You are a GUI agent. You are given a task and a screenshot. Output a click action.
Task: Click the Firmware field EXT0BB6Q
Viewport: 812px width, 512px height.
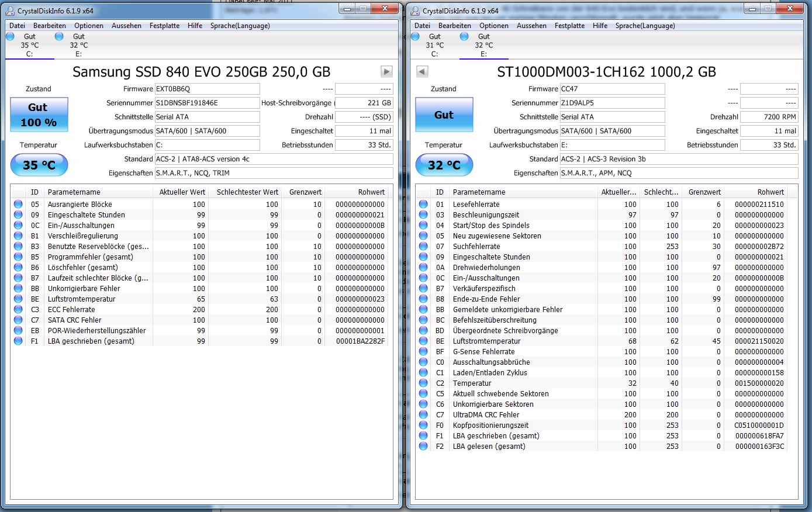pos(207,89)
